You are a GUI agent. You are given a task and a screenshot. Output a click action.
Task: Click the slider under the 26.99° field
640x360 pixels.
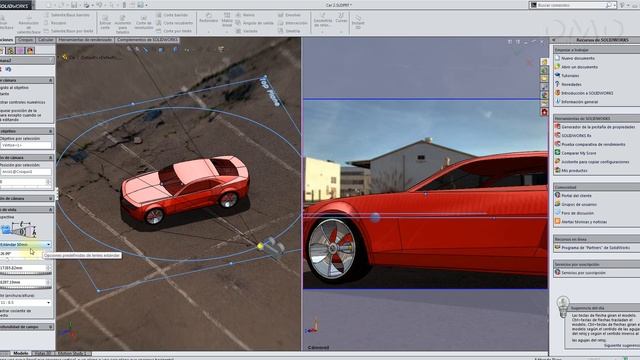[x=26, y=259]
